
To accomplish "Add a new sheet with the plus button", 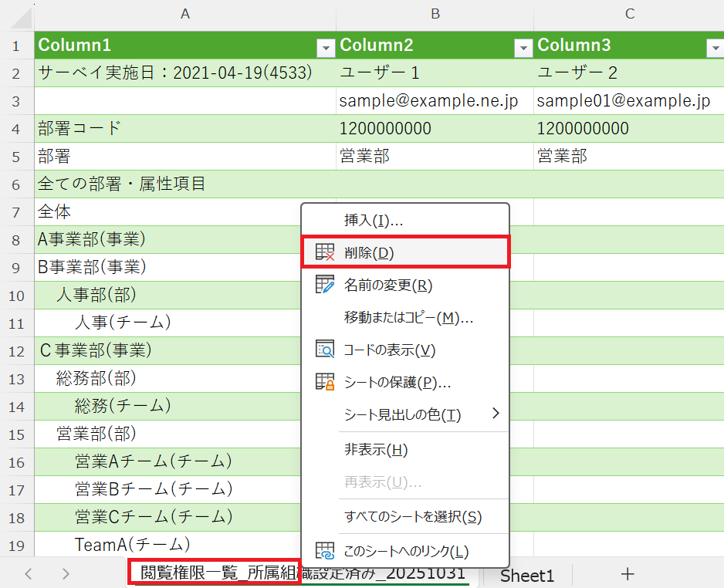I will point(628,575).
